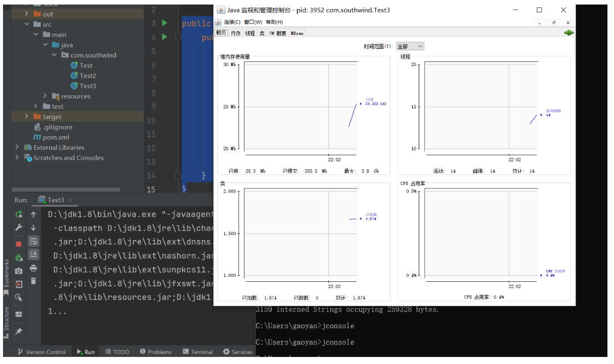
Task: Click the attach debugger bug icon
Action: pyautogui.click(x=19, y=258)
